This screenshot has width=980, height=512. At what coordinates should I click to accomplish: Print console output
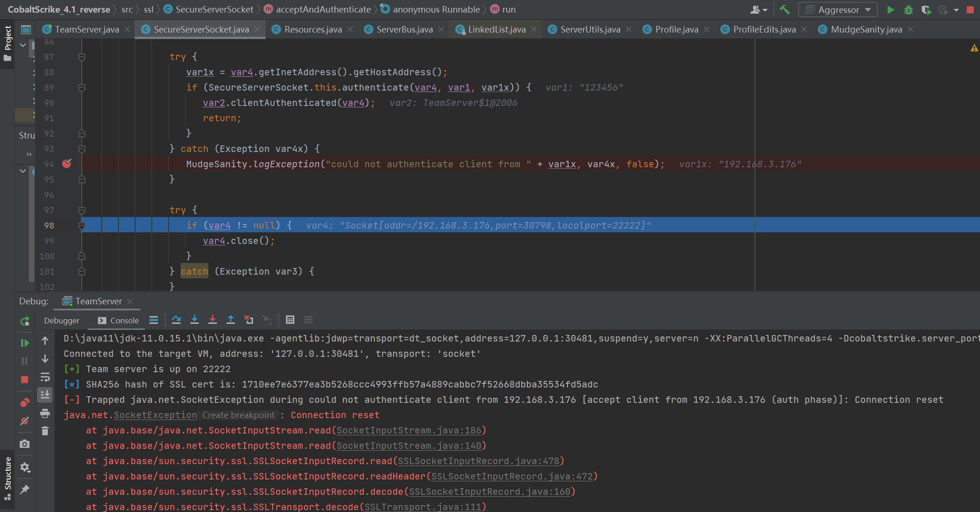pyautogui.click(x=45, y=413)
